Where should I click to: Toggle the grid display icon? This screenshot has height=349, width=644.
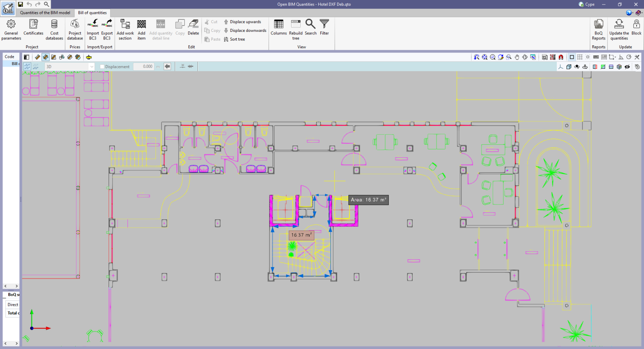[580, 57]
